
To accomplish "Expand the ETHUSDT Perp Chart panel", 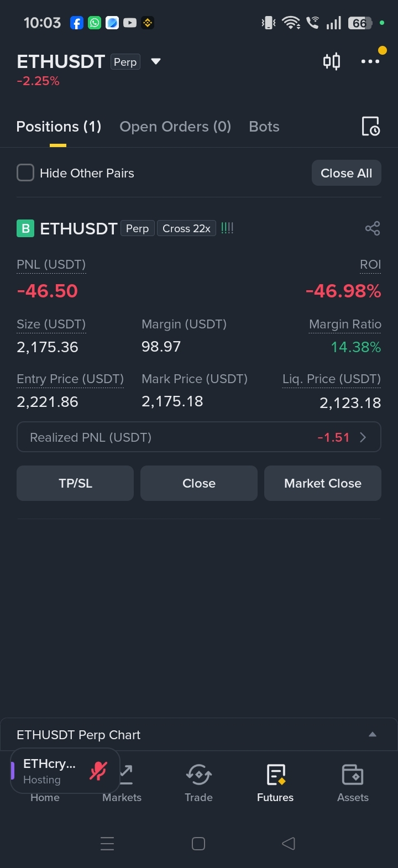I will (x=373, y=735).
